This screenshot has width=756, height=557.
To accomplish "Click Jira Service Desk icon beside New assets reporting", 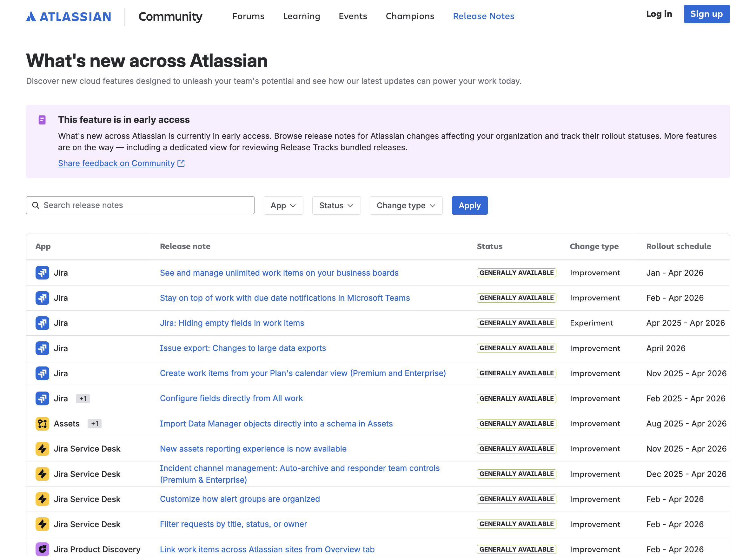I will (42, 449).
